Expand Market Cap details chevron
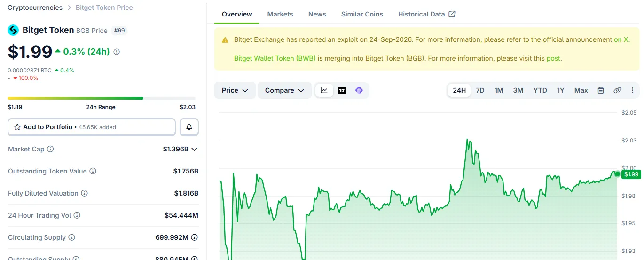644x260 pixels. (x=195, y=149)
